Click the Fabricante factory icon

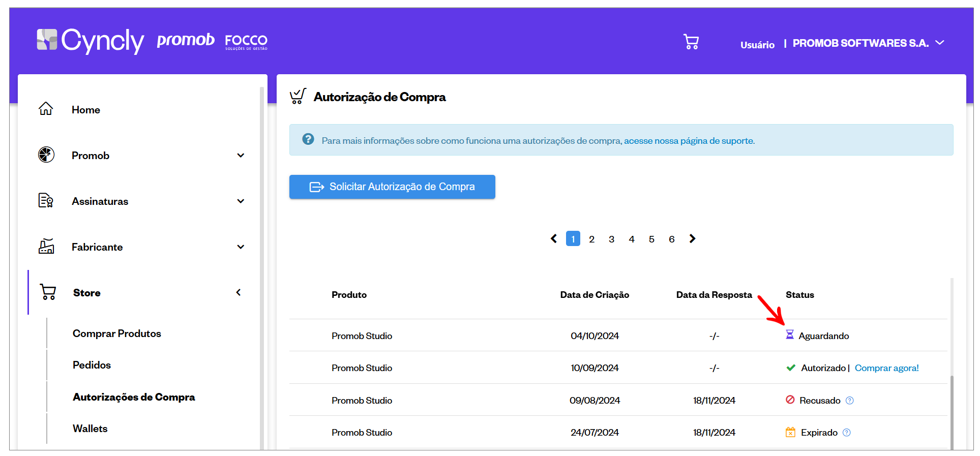[x=46, y=246]
